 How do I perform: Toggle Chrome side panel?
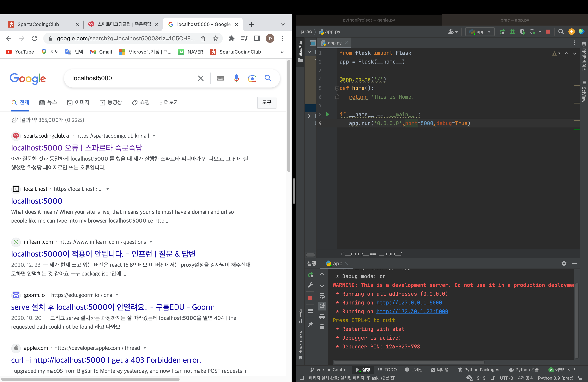pyautogui.click(x=257, y=38)
